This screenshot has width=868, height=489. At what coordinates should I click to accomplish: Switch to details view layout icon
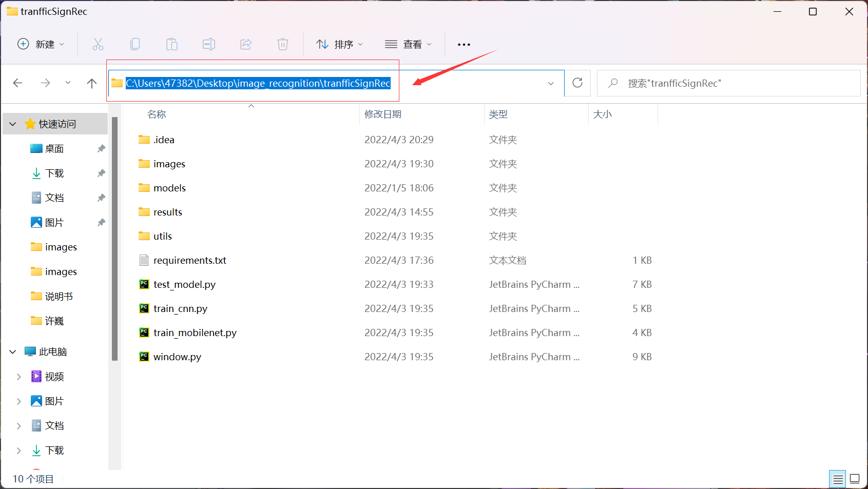[x=838, y=479]
